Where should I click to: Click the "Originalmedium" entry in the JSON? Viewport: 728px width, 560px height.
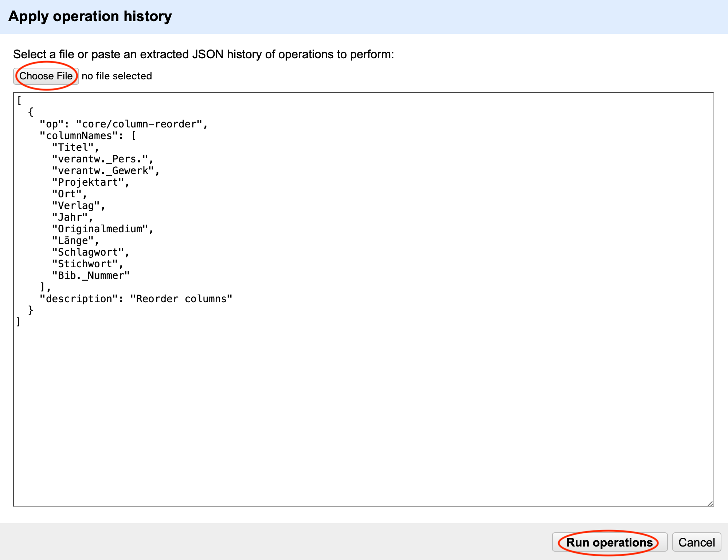coord(100,229)
